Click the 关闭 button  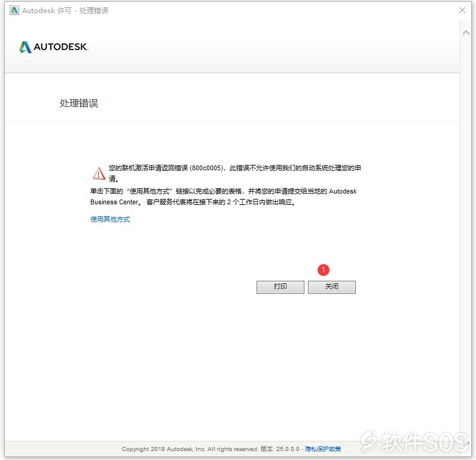tap(331, 287)
